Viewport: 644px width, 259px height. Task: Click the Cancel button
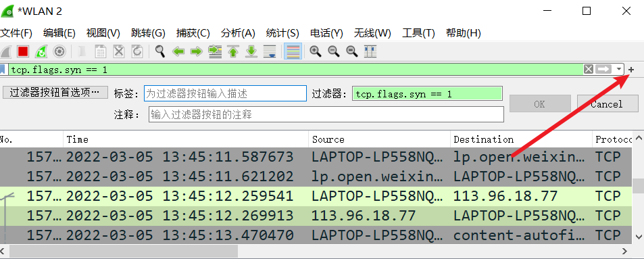pos(607,104)
